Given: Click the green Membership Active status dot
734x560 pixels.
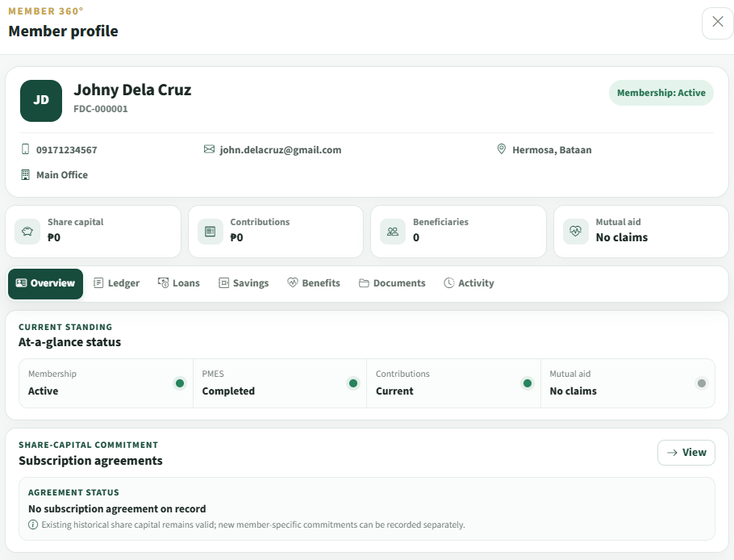Looking at the screenshot, I should pyautogui.click(x=180, y=383).
